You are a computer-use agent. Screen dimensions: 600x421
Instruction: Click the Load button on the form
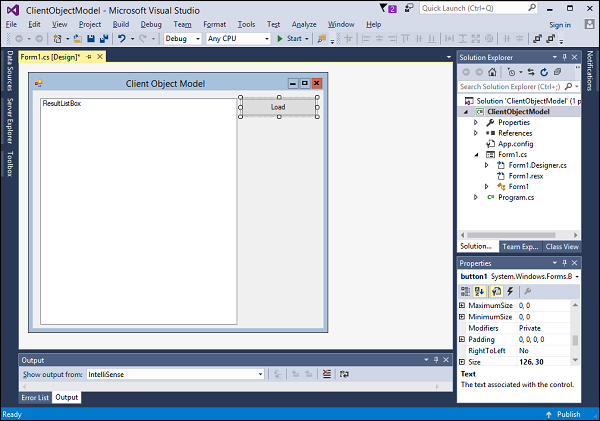tap(278, 107)
